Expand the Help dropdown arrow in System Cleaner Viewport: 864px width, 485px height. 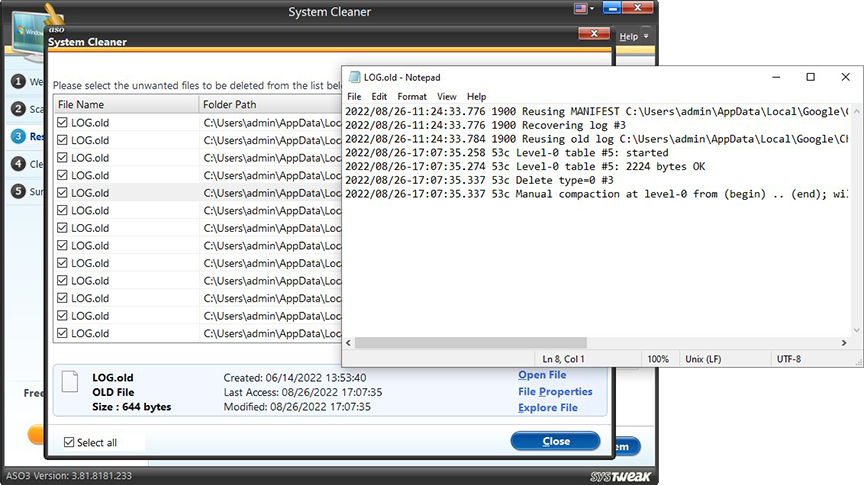click(x=646, y=36)
